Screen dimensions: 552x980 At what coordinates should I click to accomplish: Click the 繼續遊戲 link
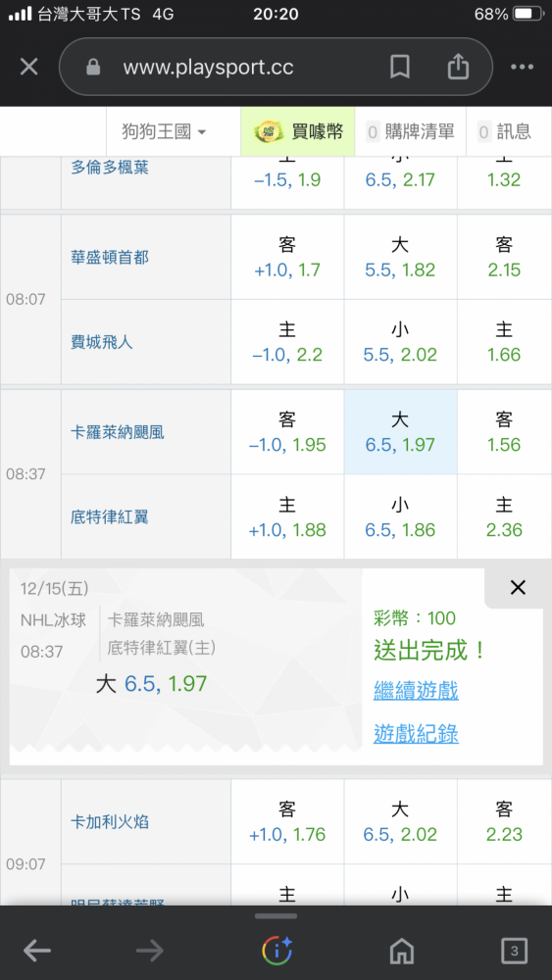[417, 691]
